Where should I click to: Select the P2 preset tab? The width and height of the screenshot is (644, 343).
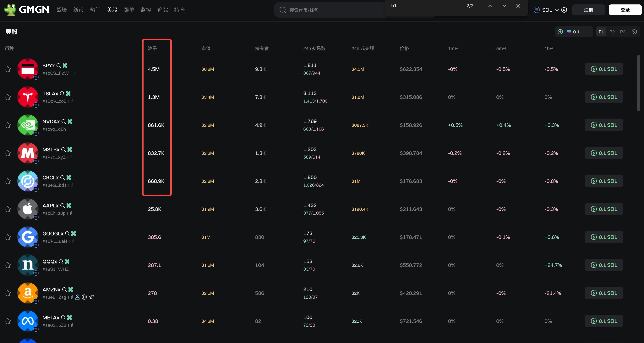click(612, 32)
